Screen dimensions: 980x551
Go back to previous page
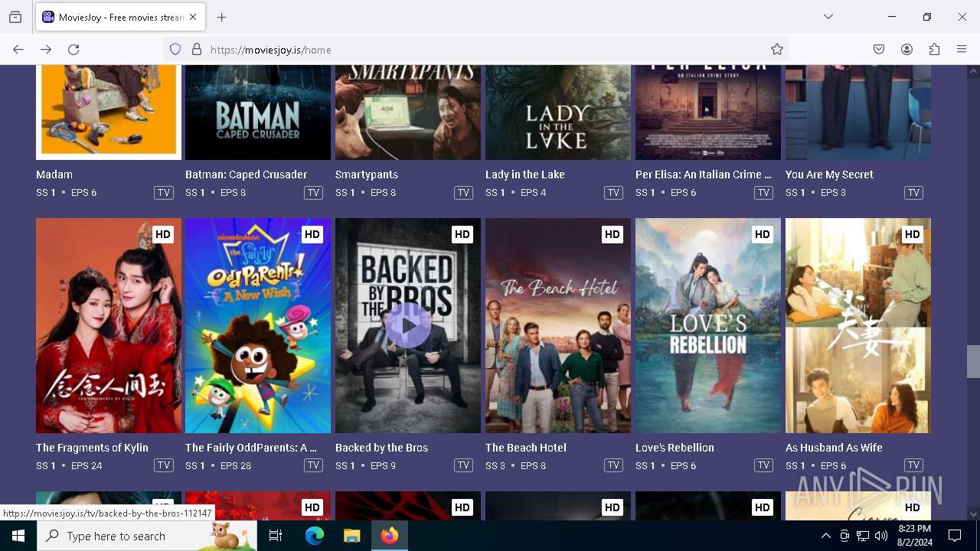click(18, 50)
